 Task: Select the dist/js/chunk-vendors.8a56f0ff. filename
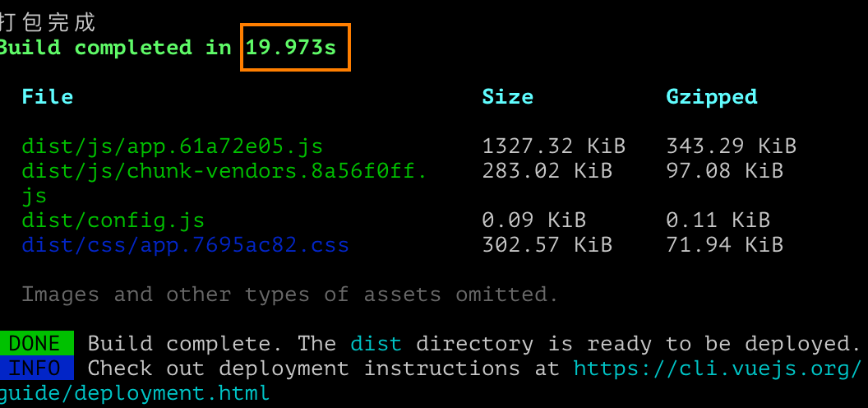pos(224,171)
